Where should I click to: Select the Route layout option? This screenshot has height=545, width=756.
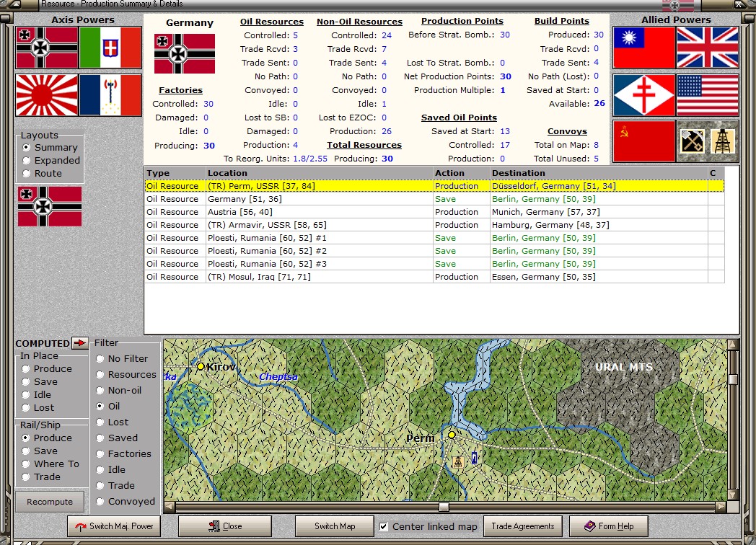click(x=42, y=174)
